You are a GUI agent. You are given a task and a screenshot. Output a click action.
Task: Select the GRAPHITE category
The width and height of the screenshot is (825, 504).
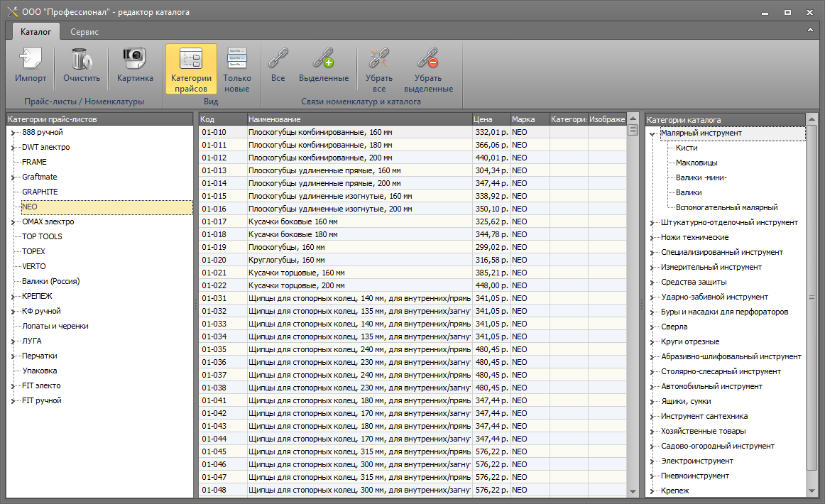click(x=40, y=192)
